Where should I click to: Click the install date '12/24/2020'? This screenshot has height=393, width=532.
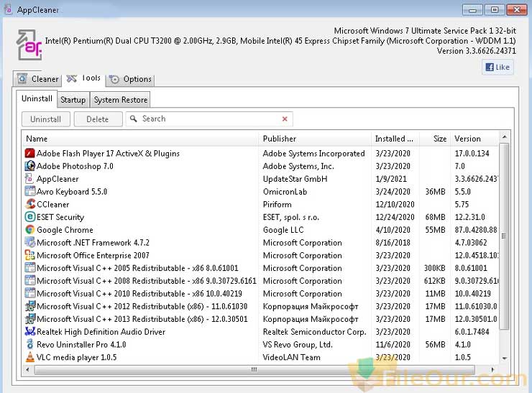[x=395, y=217]
